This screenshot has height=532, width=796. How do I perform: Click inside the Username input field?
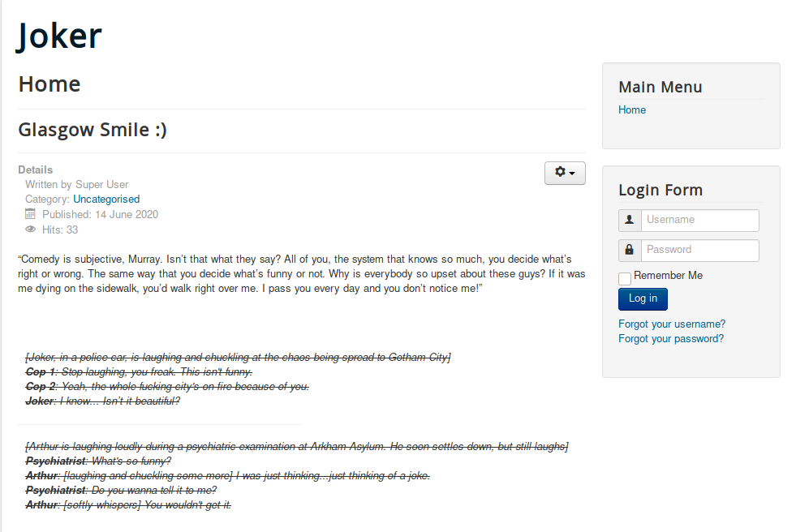coord(699,220)
